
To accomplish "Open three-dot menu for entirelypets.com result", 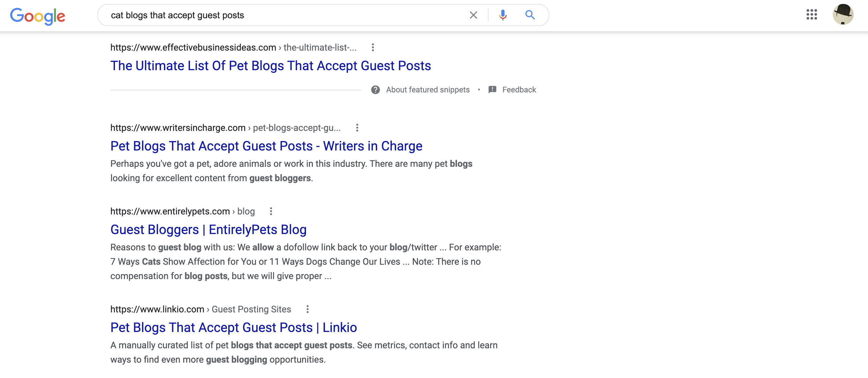I will 271,211.
